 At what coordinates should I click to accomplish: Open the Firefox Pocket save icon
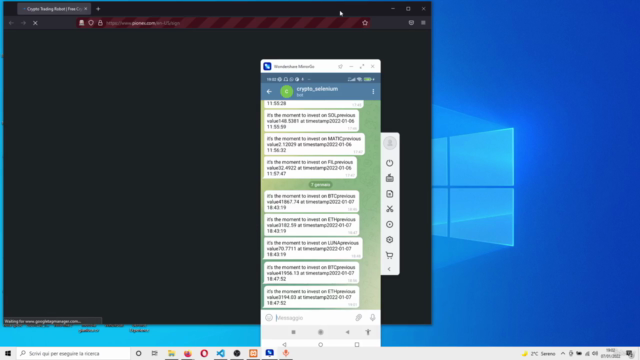click(x=411, y=23)
